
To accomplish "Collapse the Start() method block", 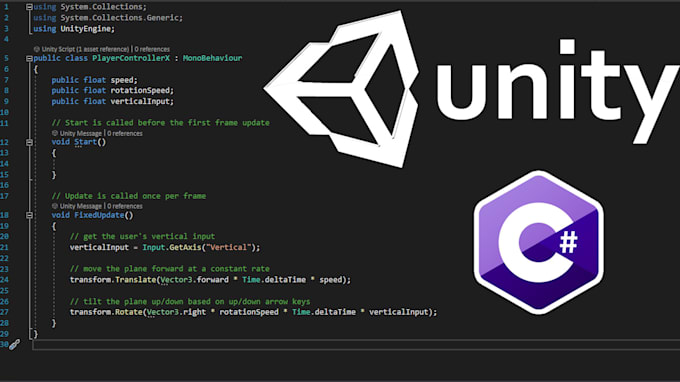I will click(29, 142).
